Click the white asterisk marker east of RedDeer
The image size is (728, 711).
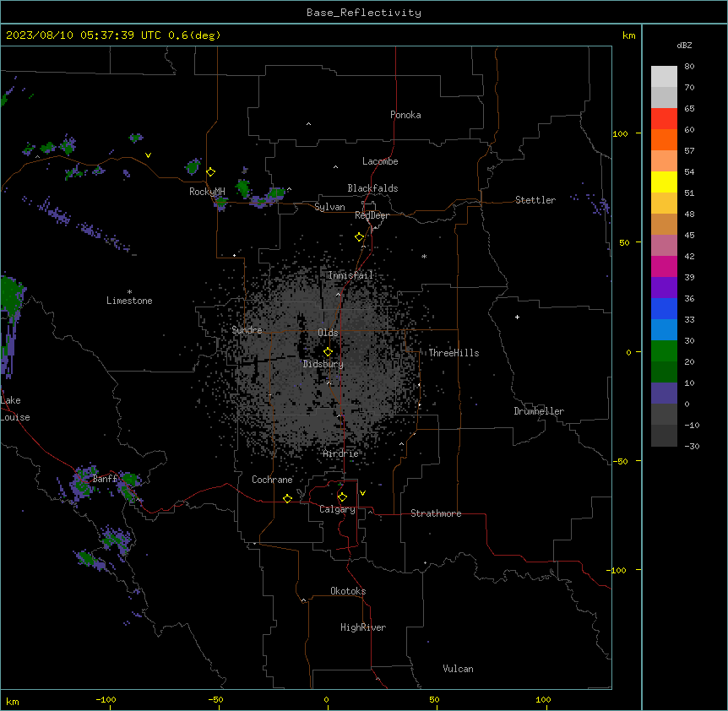point(424,256)
